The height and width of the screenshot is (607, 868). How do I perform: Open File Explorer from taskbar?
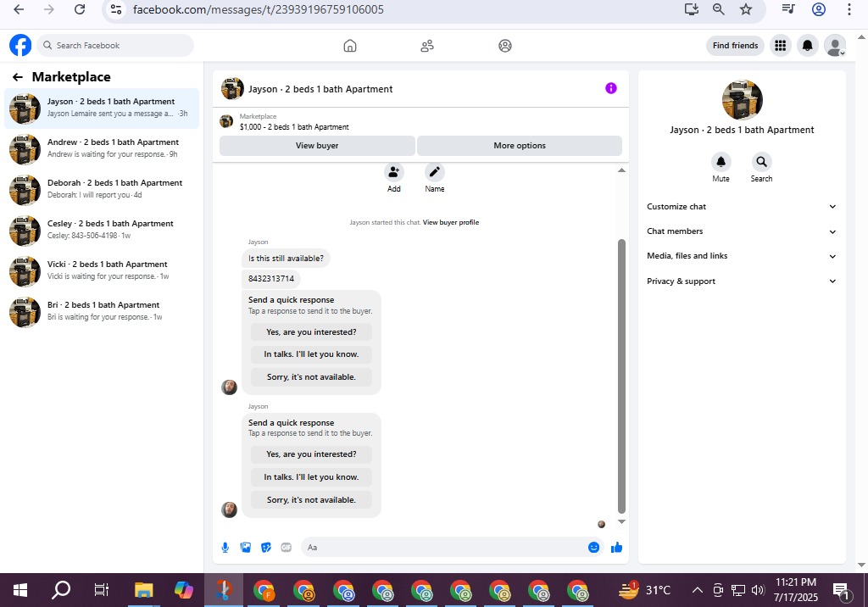tap(143, 590)
